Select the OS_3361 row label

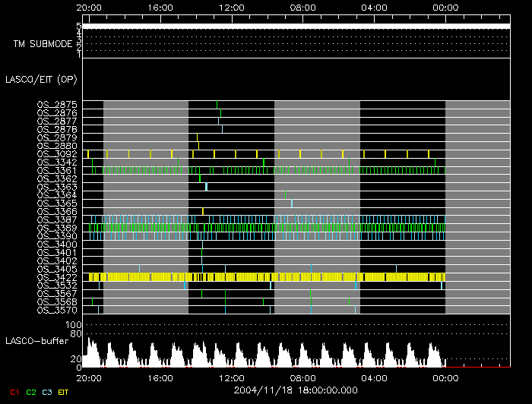[56, 170]
